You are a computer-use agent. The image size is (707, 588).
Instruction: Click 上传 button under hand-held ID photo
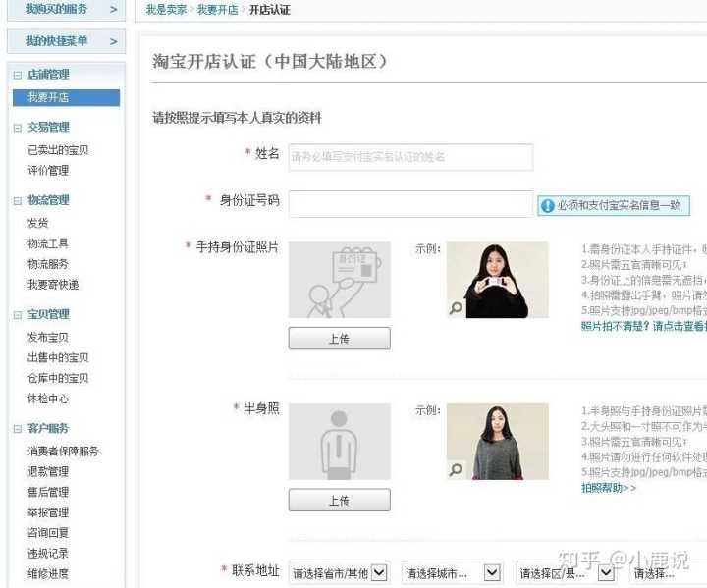[x=339, y=338]
